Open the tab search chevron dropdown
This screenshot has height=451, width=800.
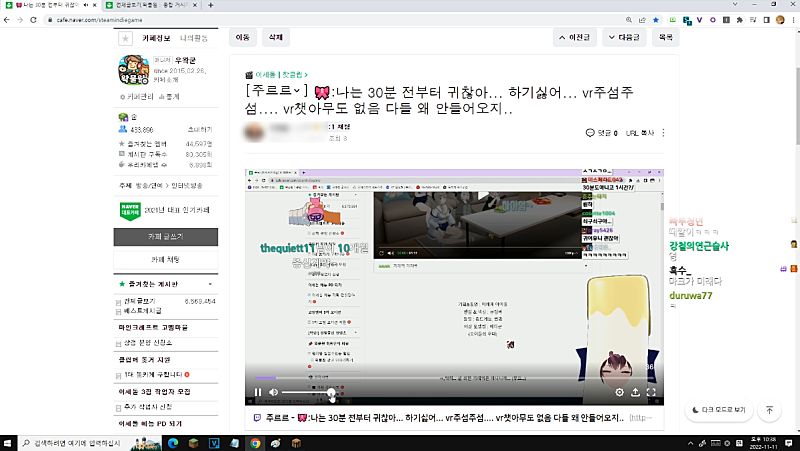coord(735,5)
